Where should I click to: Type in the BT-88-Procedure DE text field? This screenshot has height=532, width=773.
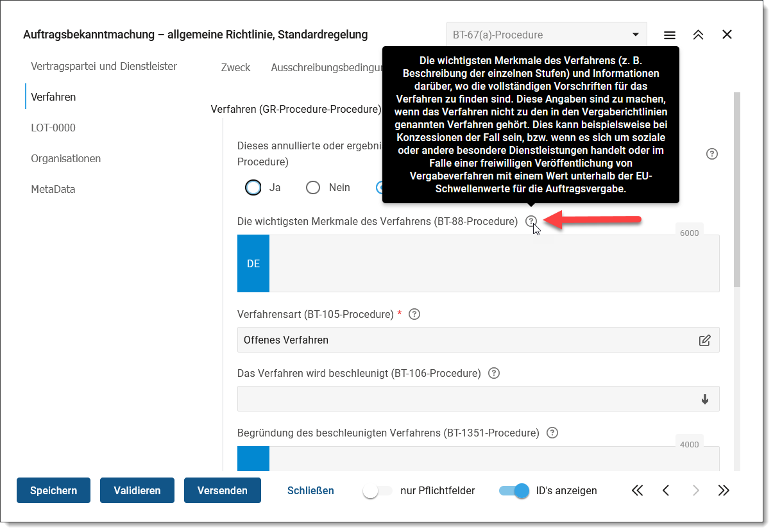pyautogui.click(x=493, y=263)
